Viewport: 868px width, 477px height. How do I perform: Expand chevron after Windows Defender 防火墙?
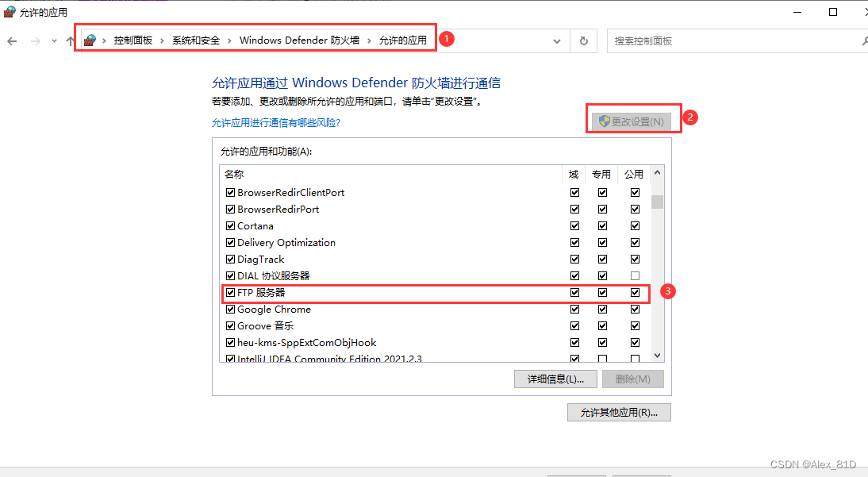pyautogui.click(x=369, y=40)
